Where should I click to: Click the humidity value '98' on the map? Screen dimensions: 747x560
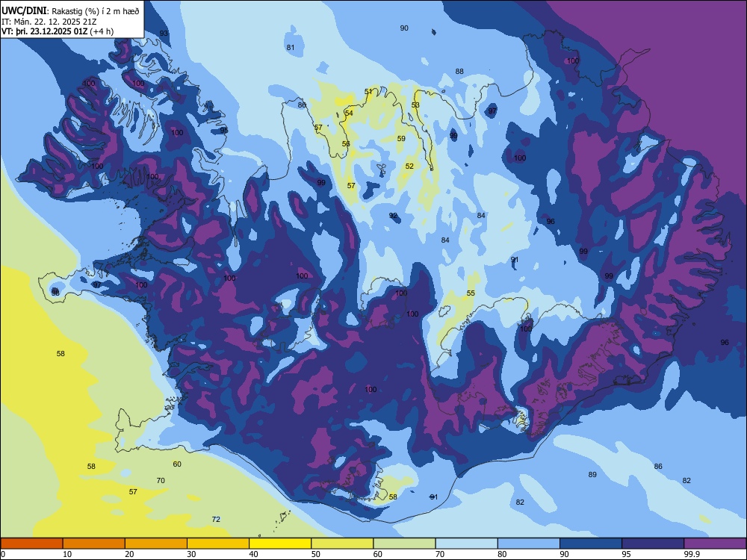pos(56,293)
